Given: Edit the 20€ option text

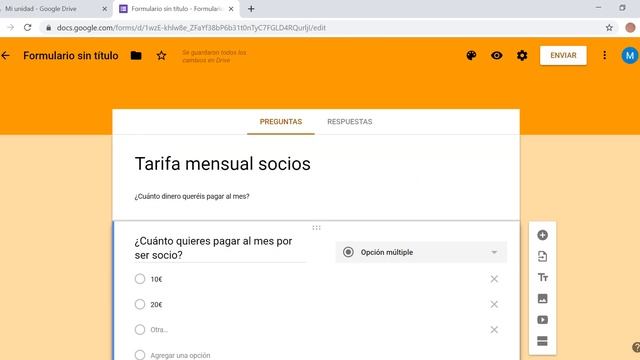Looking at the screenshot, I should [156, 304].
